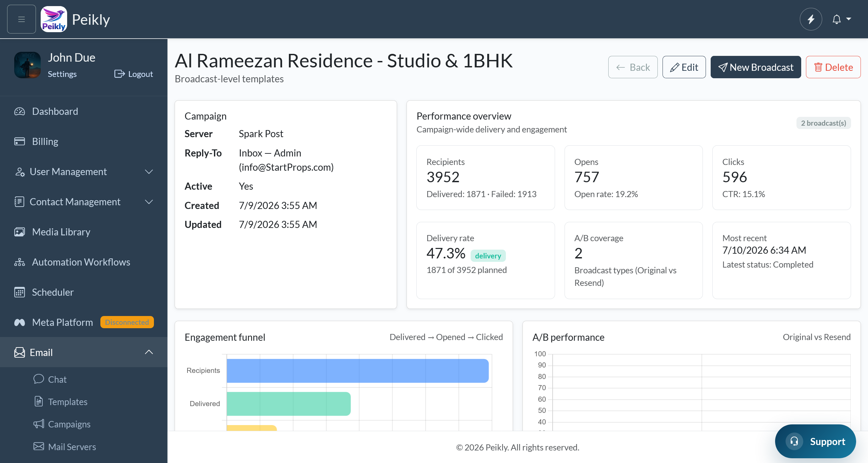Open Email Campaigns submenu item
This screenshot has width=868, height=463.
click(69, 424)
